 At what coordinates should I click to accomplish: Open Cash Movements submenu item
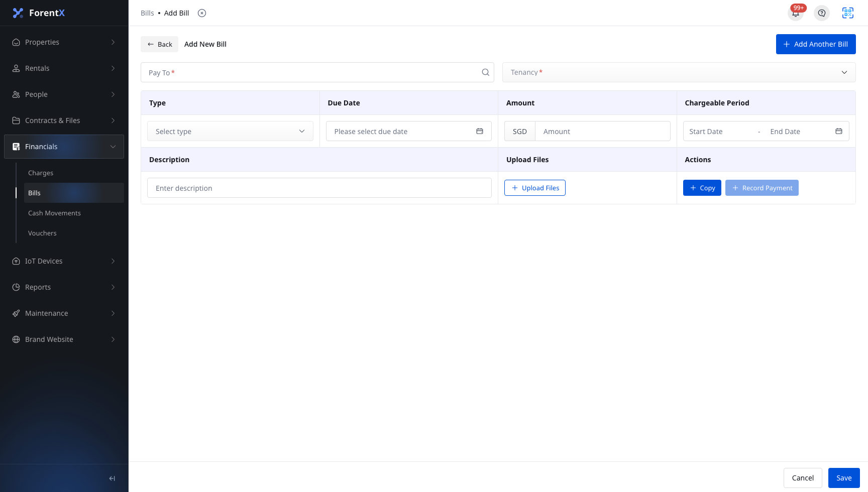[x=74, y=213]
